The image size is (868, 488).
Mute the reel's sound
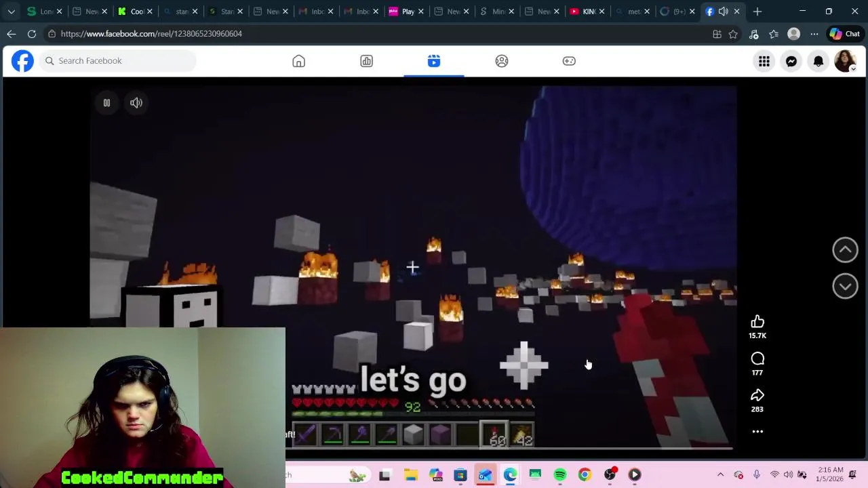coord(136,103)
